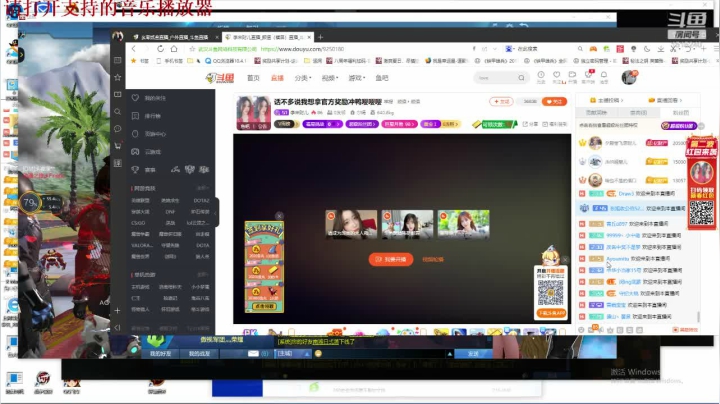720x404 pixels.
Task: Click the chat panel scrollbar
Action: (698, 317)
